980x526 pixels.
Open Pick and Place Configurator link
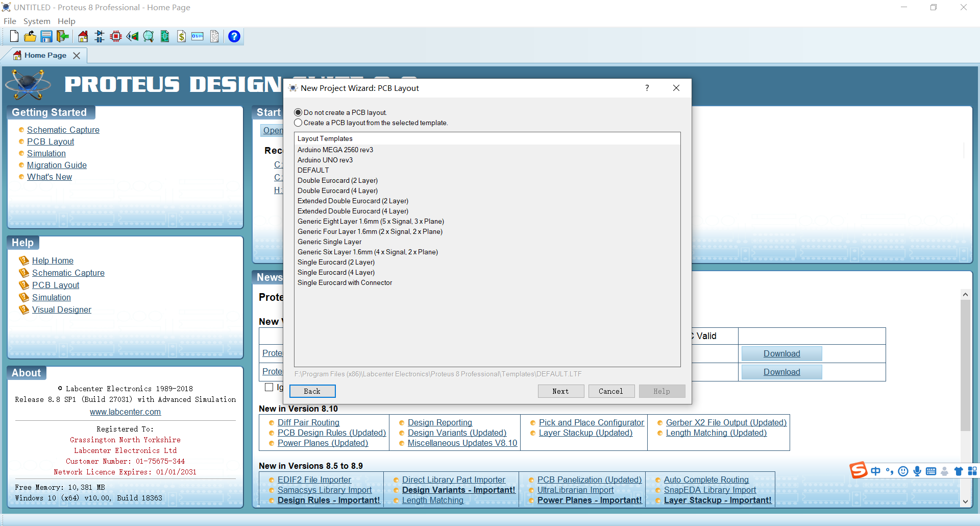(x=591, y=422)
